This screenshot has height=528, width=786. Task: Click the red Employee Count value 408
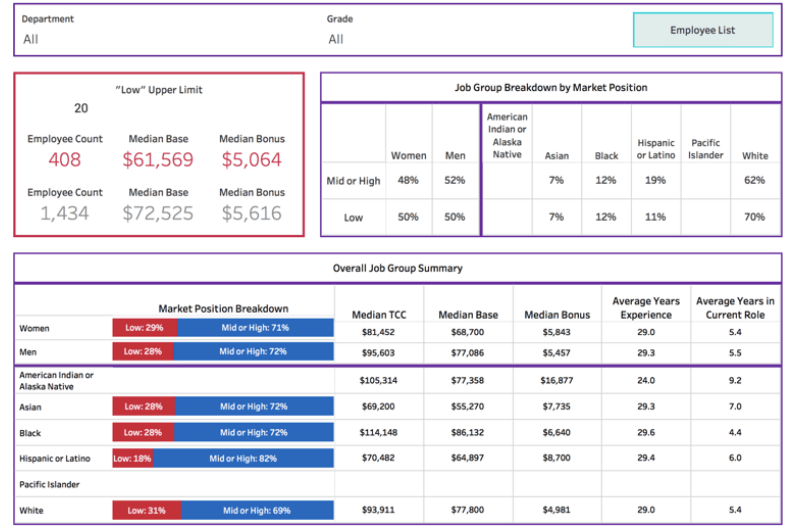65,159
